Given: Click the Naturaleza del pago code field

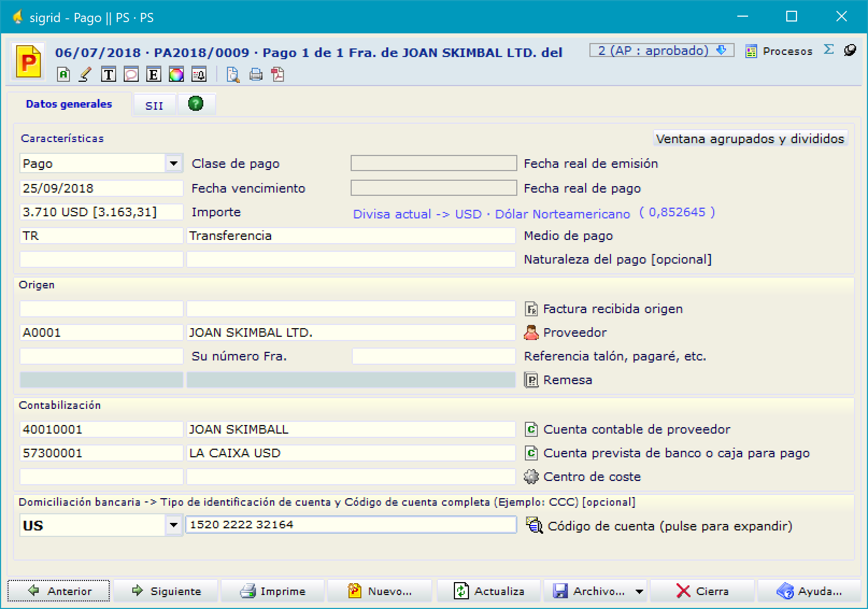Looking at the screenshot, I should [102, 259].
